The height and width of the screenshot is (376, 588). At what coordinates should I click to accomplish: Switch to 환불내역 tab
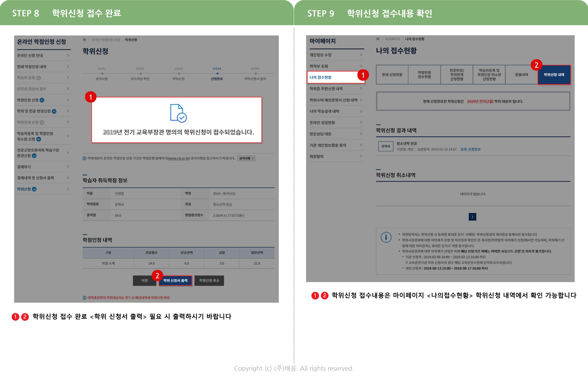522,75
